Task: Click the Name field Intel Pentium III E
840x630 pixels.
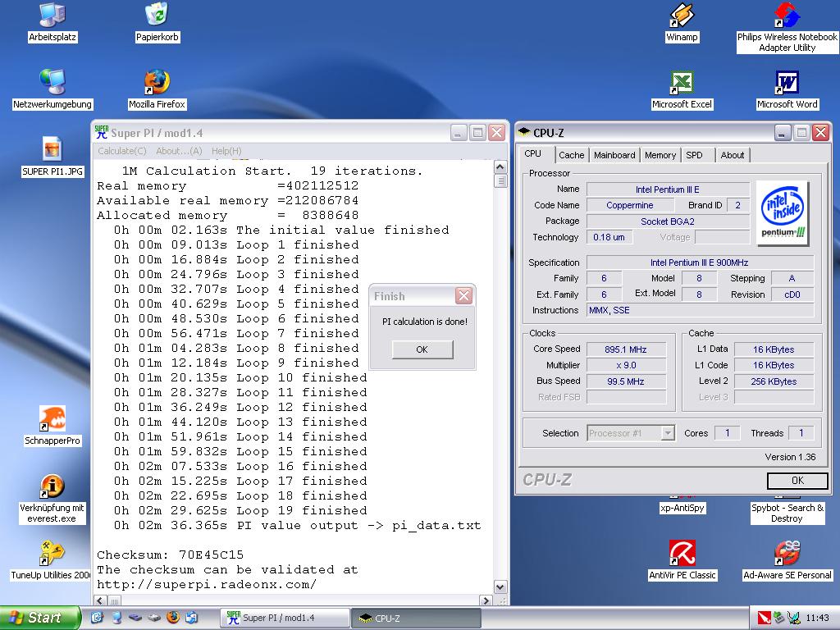Action: (668, 189)
